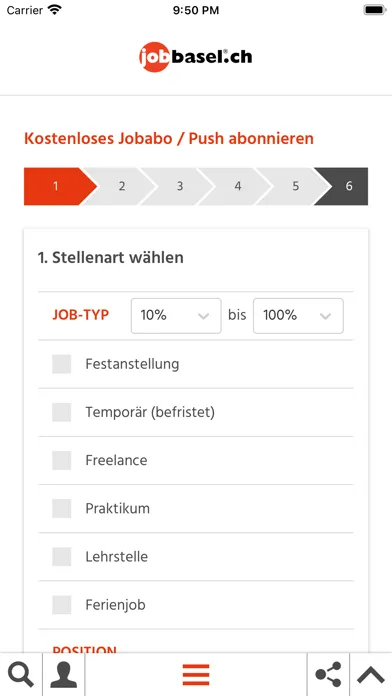Tap the search magnifier icon
This screenshot has height=696, width=392.
point(21,675)
